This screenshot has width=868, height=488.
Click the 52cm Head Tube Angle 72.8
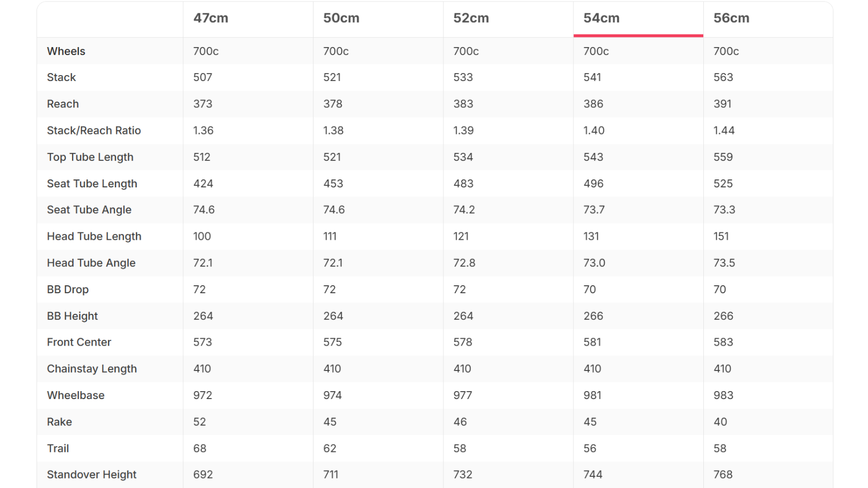(464, 263)
